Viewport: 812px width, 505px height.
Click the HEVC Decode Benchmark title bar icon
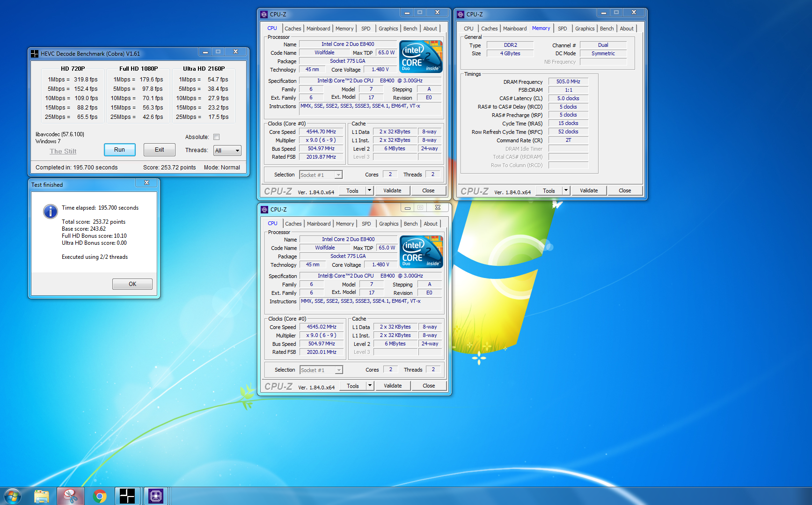click(x=35, y=54)
